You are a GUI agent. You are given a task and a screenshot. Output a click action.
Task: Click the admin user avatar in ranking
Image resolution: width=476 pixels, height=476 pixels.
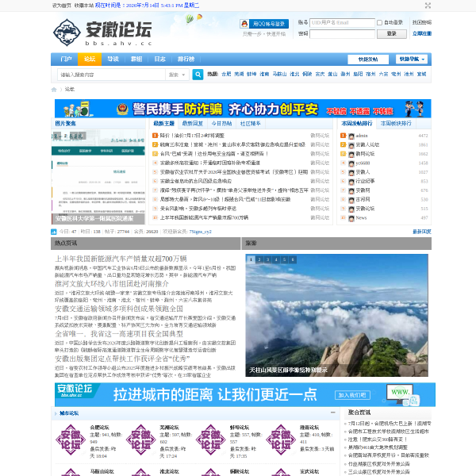click(351, 136)
